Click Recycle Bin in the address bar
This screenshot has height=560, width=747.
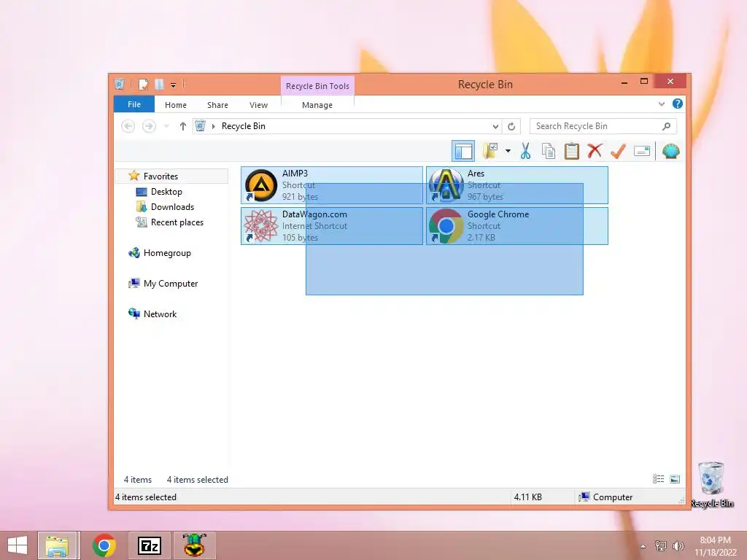coord(244,126)
